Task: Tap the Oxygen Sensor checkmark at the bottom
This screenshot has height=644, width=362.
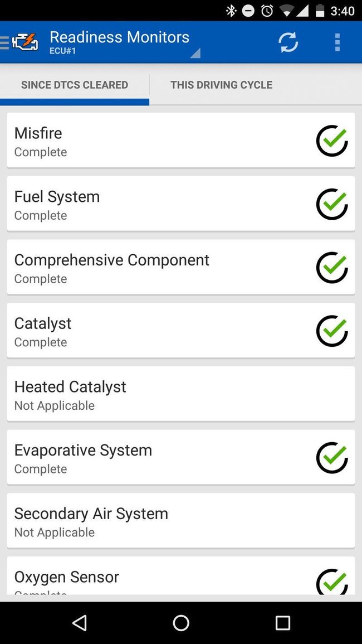Action: tap(332, 582)
